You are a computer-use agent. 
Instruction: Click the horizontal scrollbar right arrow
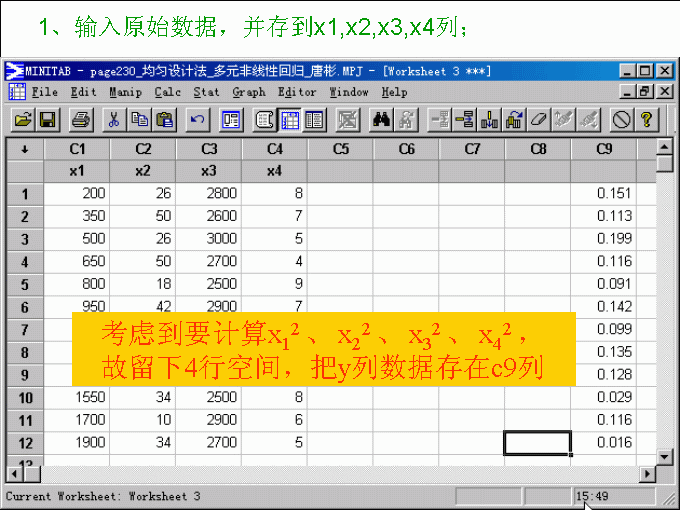coord(647,473)
